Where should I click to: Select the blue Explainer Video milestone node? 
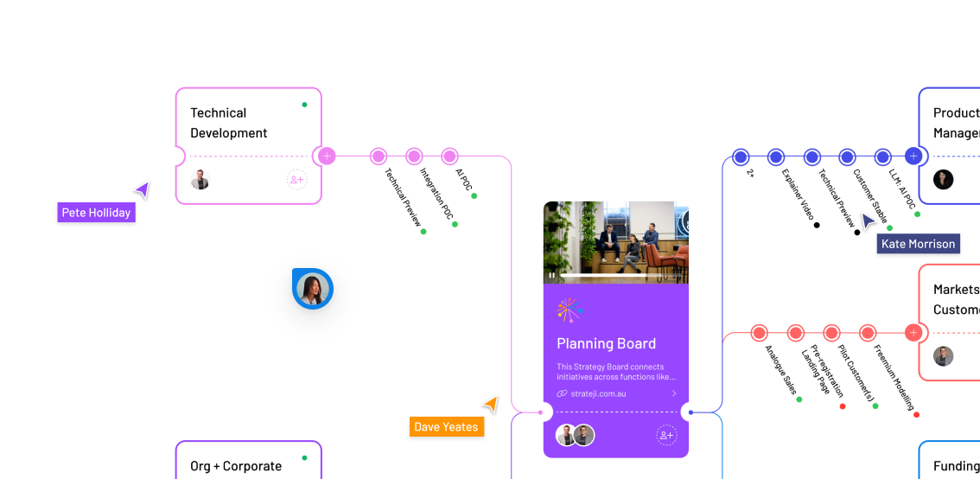point(776,156)
